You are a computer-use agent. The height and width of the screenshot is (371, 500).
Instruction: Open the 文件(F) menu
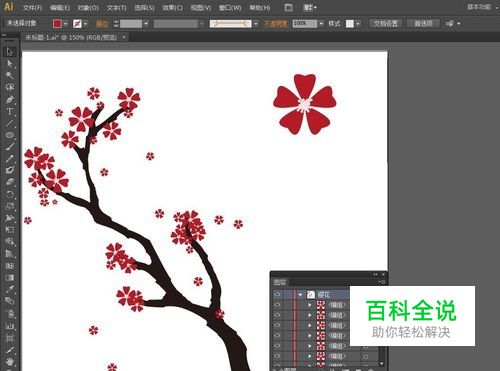click(32, 7)
